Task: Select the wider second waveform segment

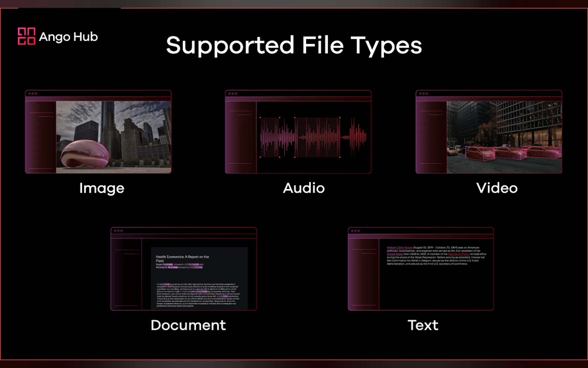Action: pos(317,137)
